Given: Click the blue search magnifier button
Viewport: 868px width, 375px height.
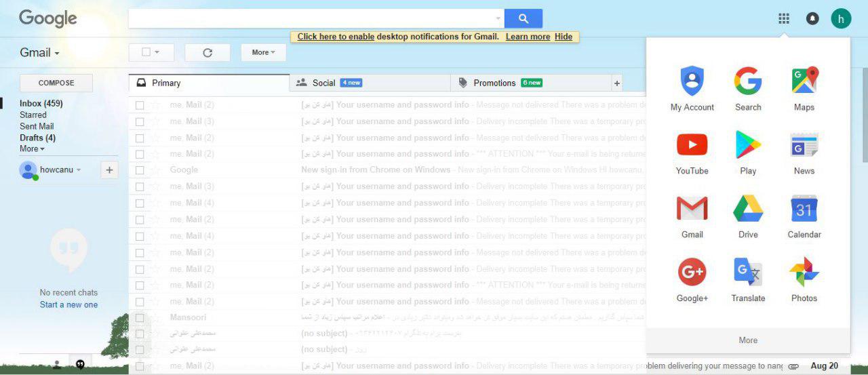Looking at the screenshot, I should point(524,18).
